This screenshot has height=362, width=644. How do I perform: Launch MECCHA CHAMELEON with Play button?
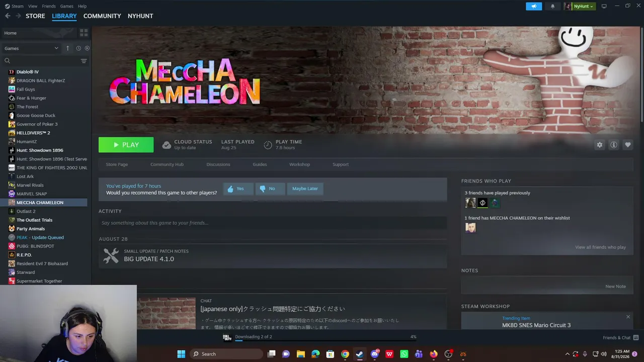click(126, 145)
